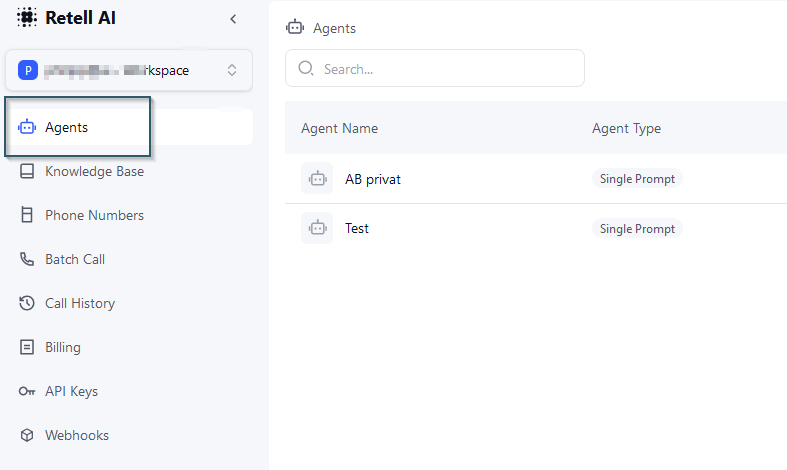The width and height of the screenshot is (787, 470).
Task: Collapse the sidebar with the chevron arrow
Action: click(x=233, y=18)
